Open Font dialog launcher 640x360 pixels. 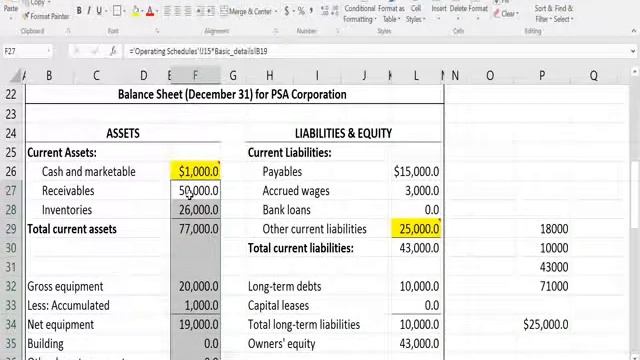click(157, 31)
